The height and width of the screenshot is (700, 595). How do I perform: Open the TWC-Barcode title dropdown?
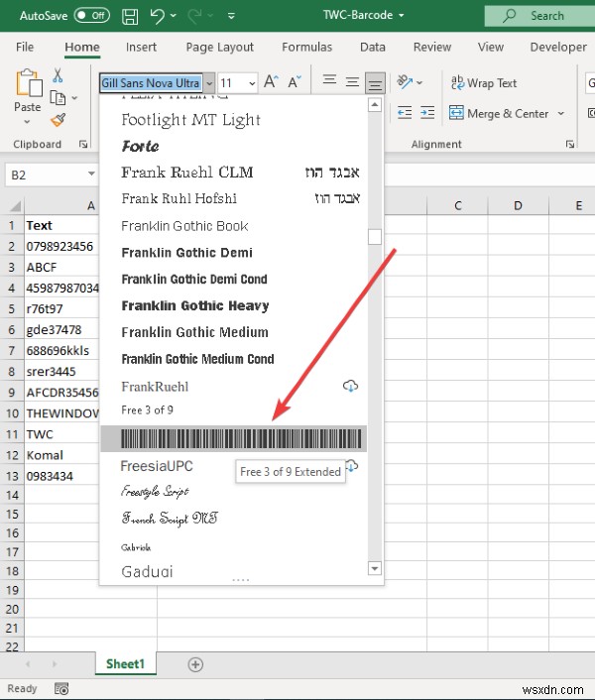pyautogui.click(x=402, y=16)
